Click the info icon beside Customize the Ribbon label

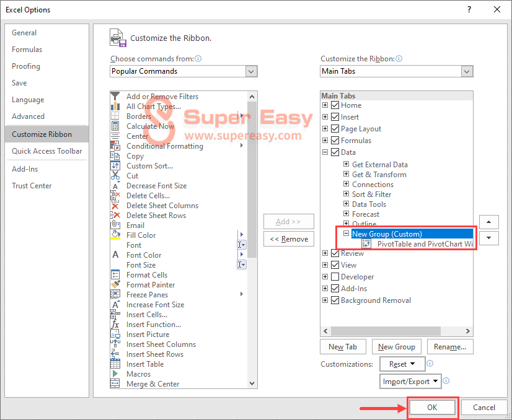point(399,59)
